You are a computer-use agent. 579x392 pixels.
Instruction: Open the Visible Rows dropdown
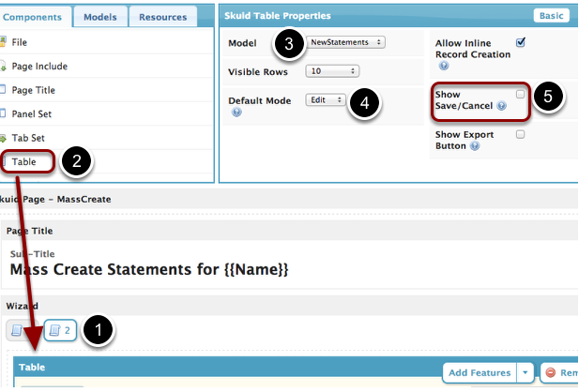coord(332,71)
